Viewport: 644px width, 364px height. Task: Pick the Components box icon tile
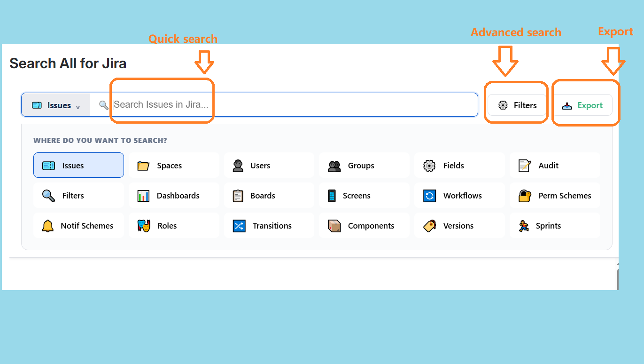point(364,225)
